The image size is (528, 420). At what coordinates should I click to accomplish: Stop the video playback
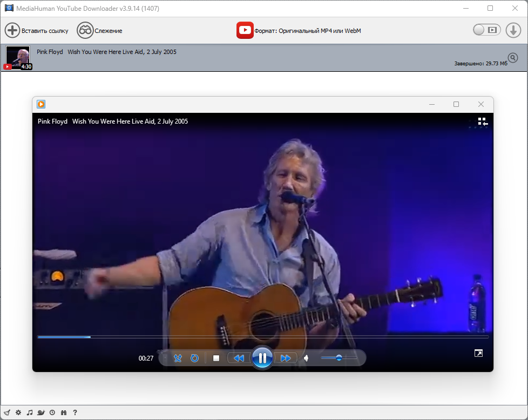click(216, 358)
